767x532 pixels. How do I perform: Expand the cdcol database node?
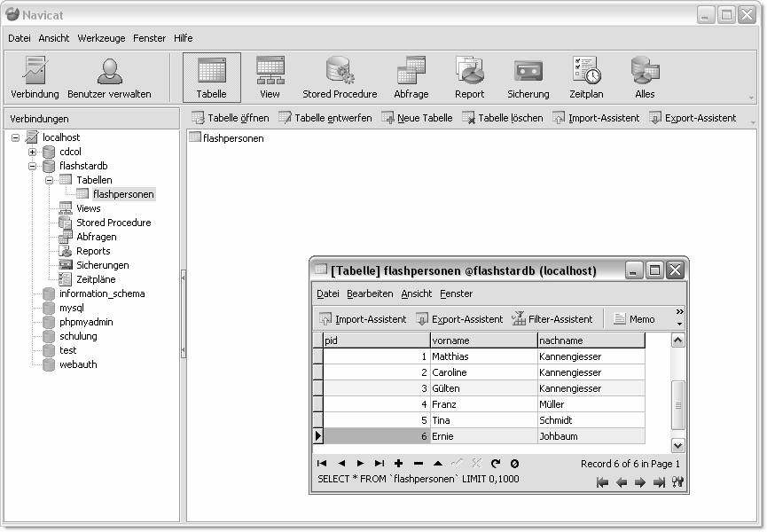[x=32, y=152]
